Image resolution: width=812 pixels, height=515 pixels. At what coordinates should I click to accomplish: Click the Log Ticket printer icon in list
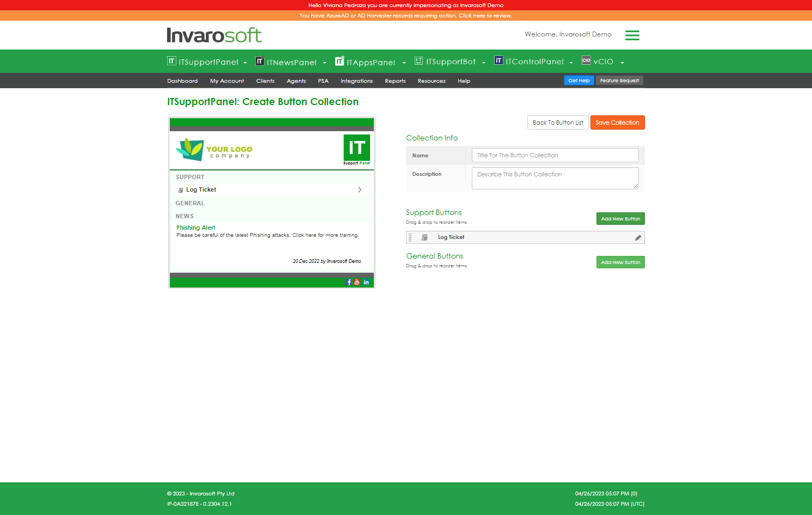pyautogui.click(x=424, y=237)
